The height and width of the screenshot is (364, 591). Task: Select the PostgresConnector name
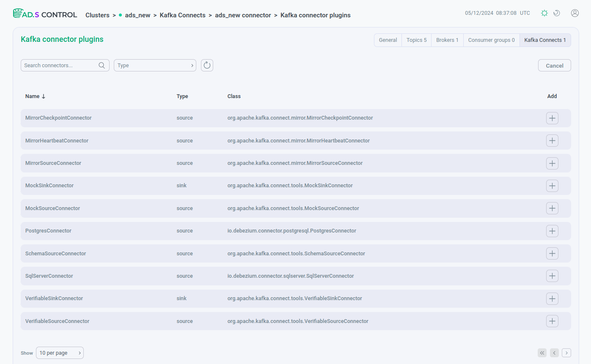click(x=48, y=231)
